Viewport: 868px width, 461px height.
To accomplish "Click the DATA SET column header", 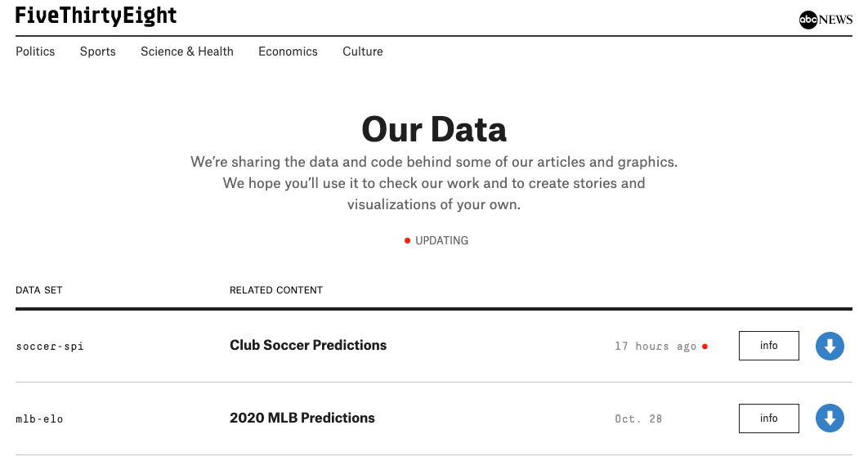I will click(39, 290).
